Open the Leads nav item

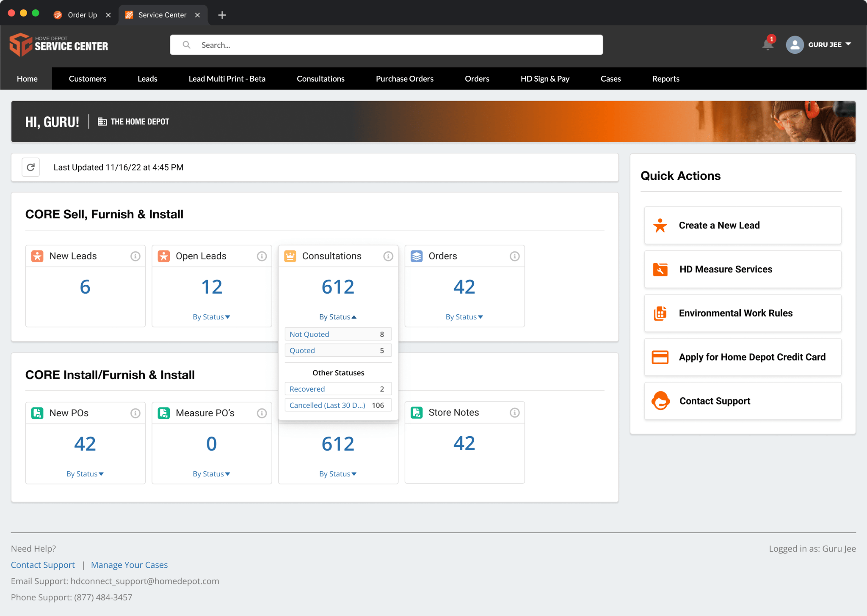pos(147,79)
